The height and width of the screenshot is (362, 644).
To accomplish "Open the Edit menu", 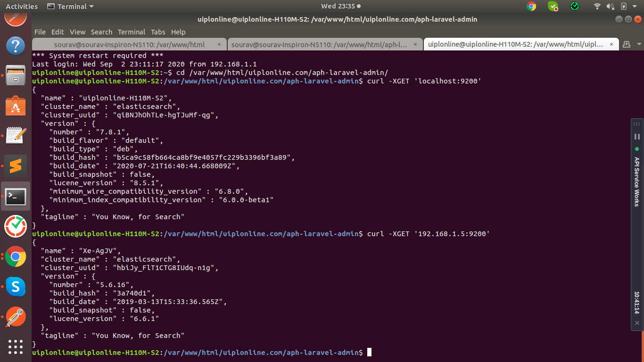I will pyautogui.click(x=58, y=32).
